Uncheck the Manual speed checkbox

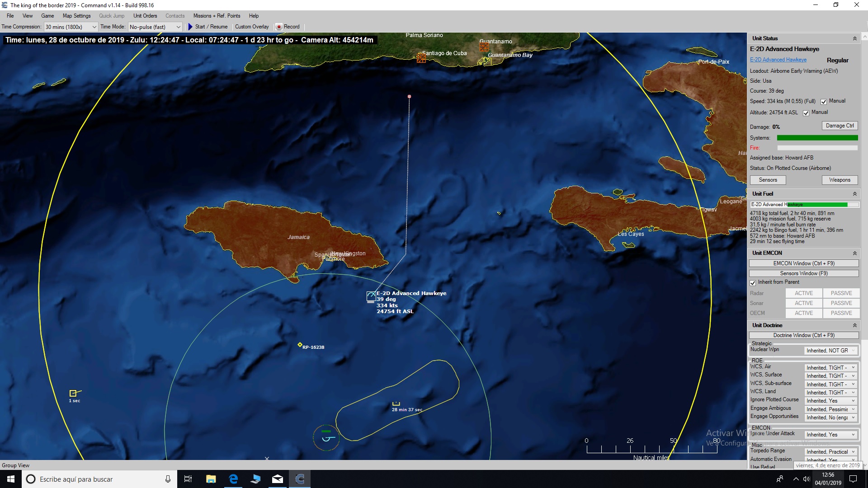pos(824,101)
